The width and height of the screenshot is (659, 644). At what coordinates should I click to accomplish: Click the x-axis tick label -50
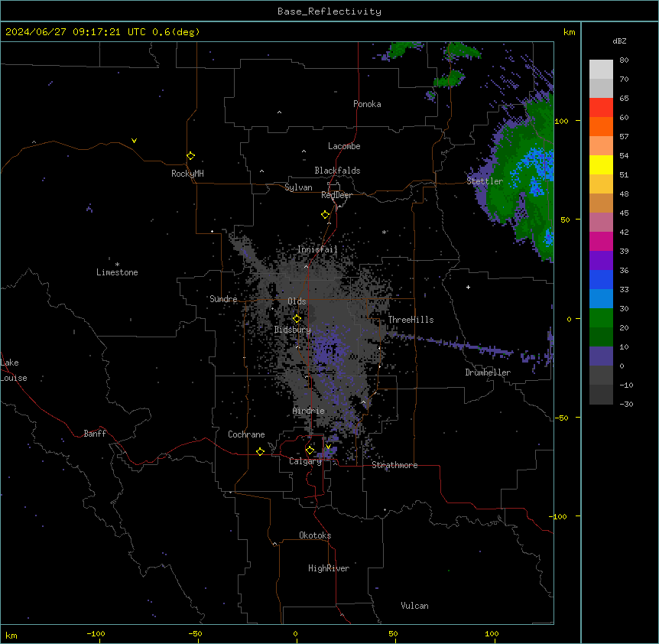point(195,634)
